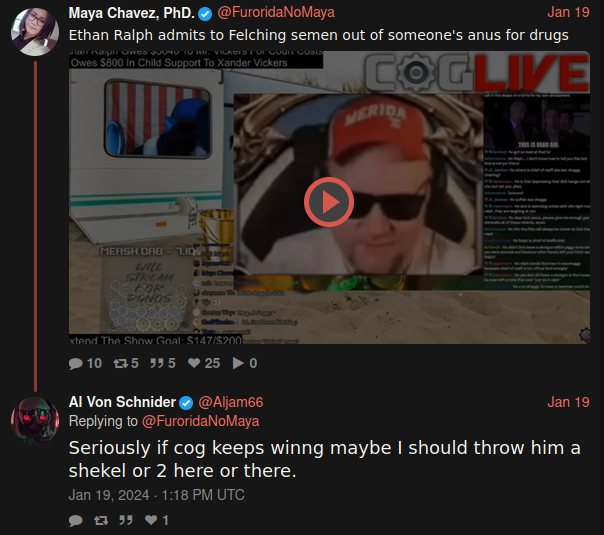Click the Maya Chavez, PhD. display name
Viewport: 604px width, 535px height.
coord(132,13)
